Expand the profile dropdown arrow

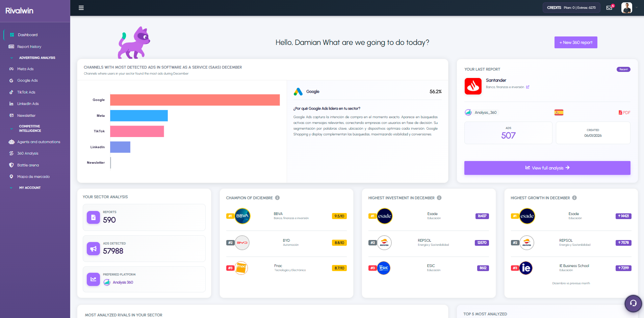coord(637,7)
